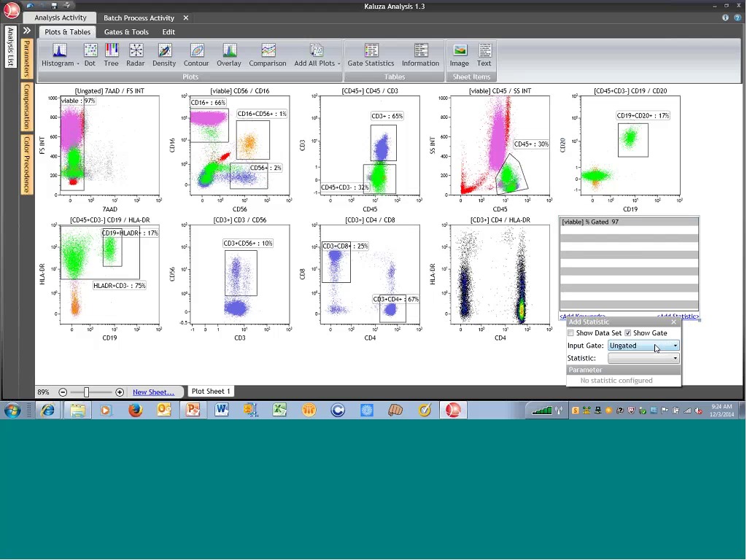
Task: Expand the Histogram dropdown arrow
Action: click(x=78, y=64)
